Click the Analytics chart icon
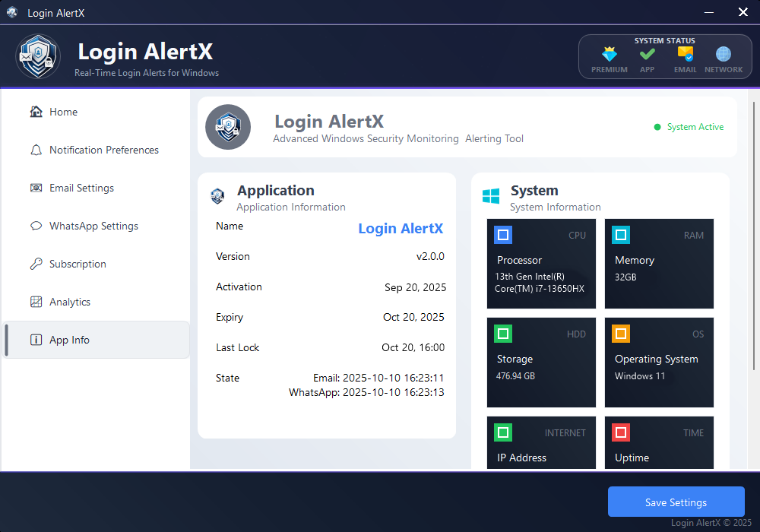The width and height of the screenshot is (760, 532). [x=36, y=302]
